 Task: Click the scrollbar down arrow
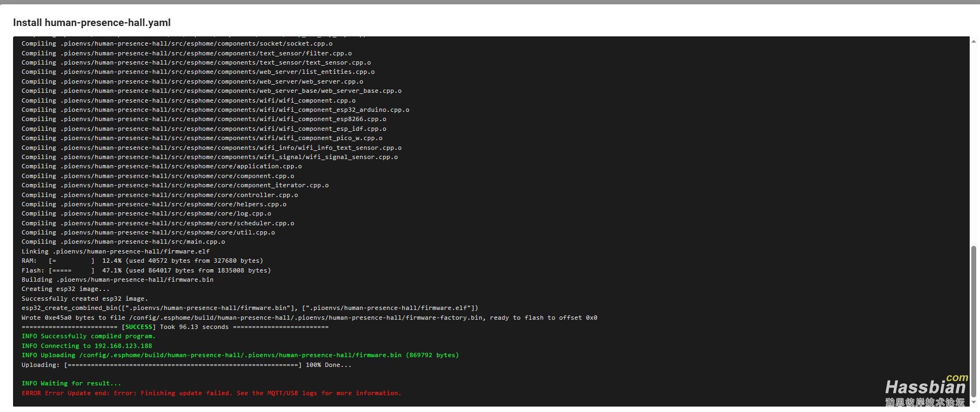tap(973, 402)
